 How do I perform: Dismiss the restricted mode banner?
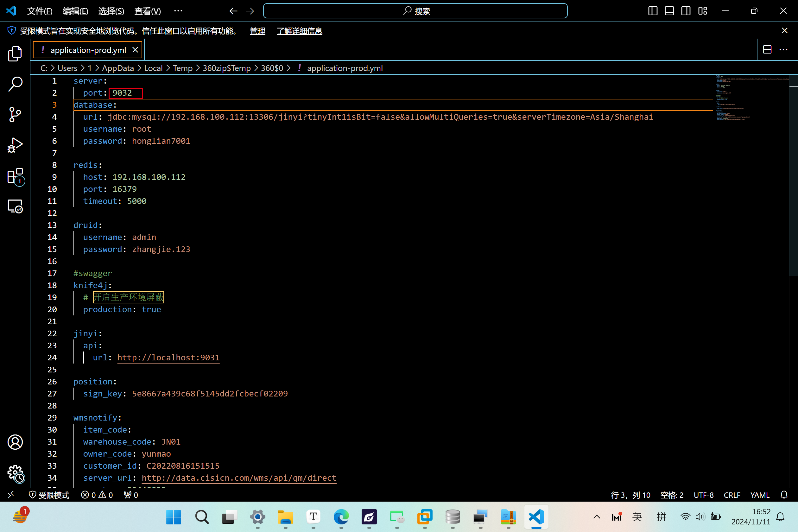click(x=785, y=30)
